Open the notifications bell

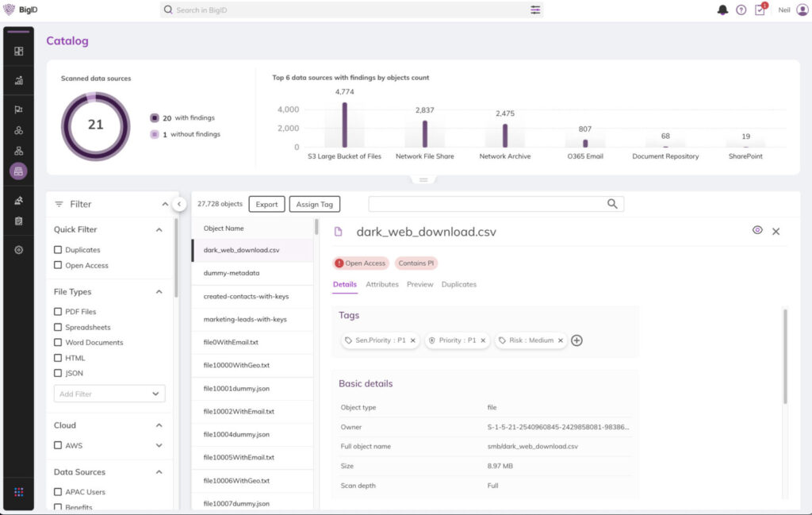click(x=722, y=10)
